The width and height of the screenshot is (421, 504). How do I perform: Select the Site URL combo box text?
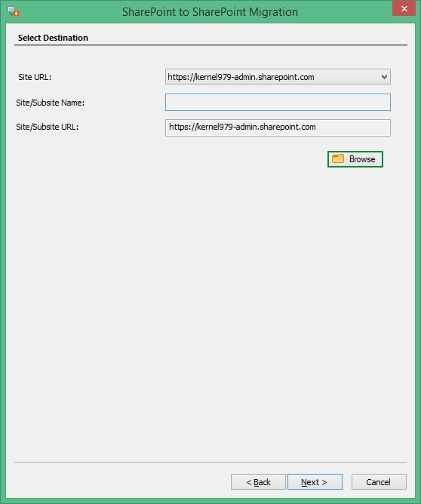[x=241, y=77]
